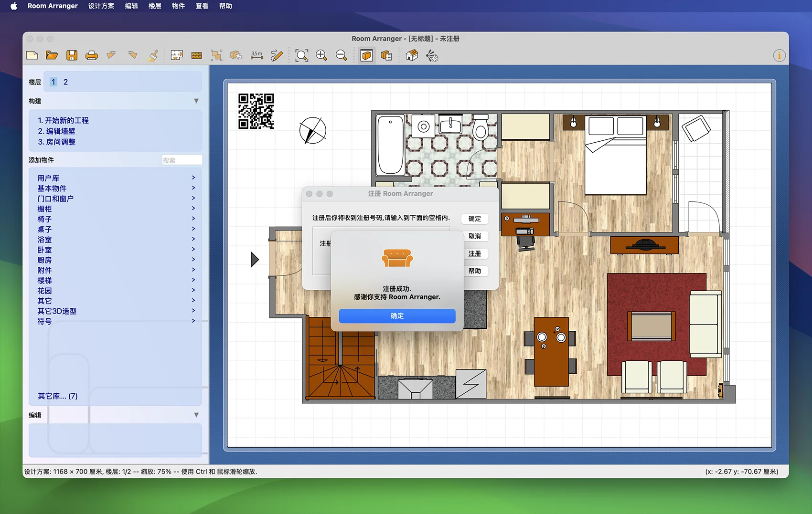Screen dimensions: 812x514
Task: Click 1. 开始新的工程 link
Action: coord(64,120)
